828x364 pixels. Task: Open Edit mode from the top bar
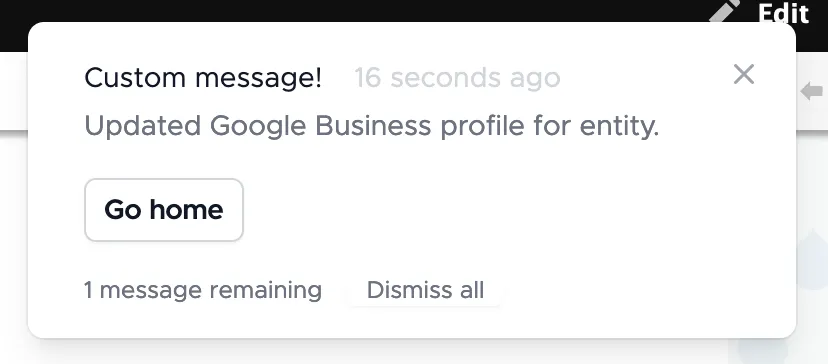783,14
